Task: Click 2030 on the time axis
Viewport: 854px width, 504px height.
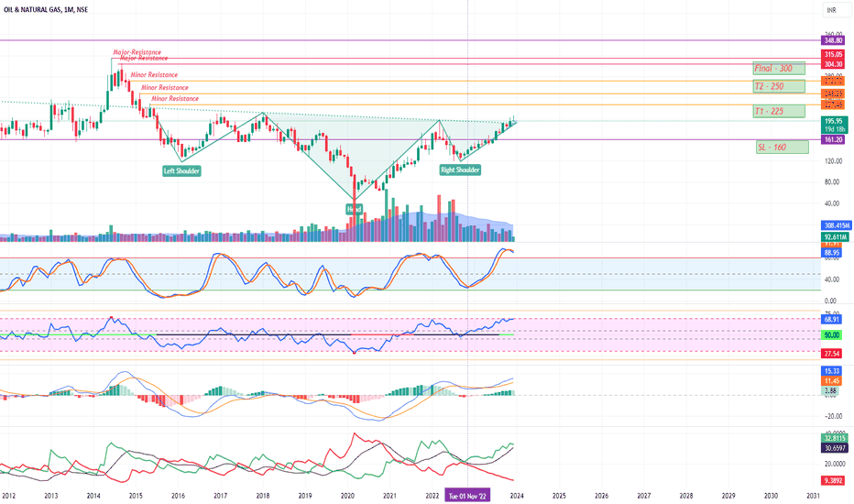Action: 771,496
